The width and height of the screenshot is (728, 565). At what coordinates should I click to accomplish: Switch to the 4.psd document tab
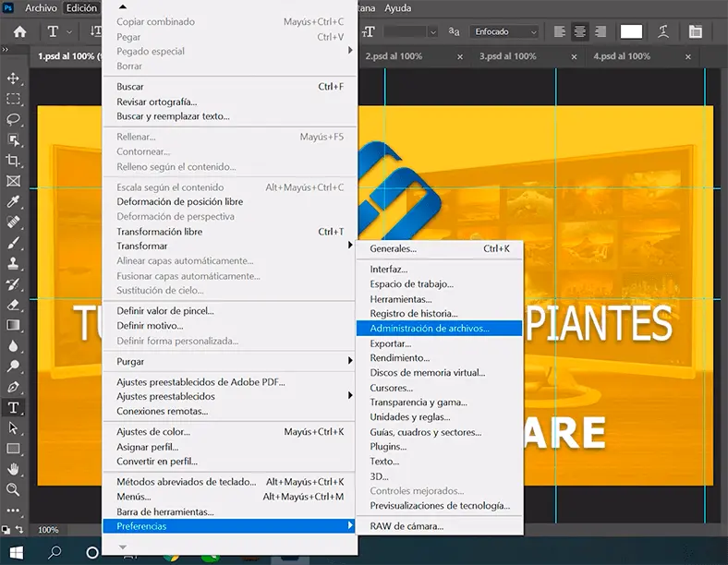(x=622, y=56)
